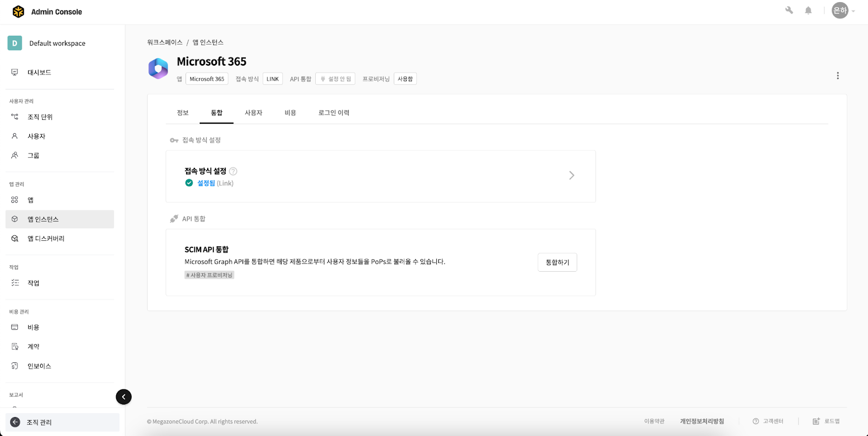Image resolution: width=868 pixels, height=436 pixels.
Task: Click the 워크스페이스 breadcrumb link
Action: tap(165, 42)
